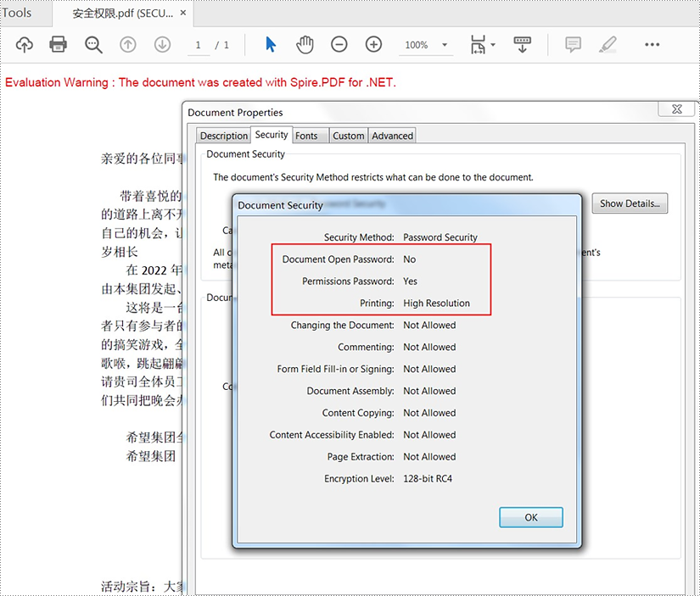Zoom in with the plus icon
700x596 pixels.
point(373,45)
